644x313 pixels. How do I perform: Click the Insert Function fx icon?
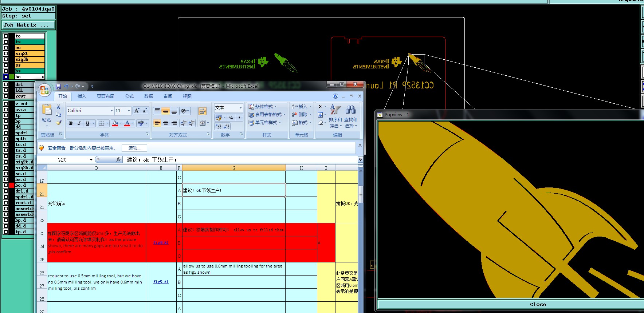118,159
